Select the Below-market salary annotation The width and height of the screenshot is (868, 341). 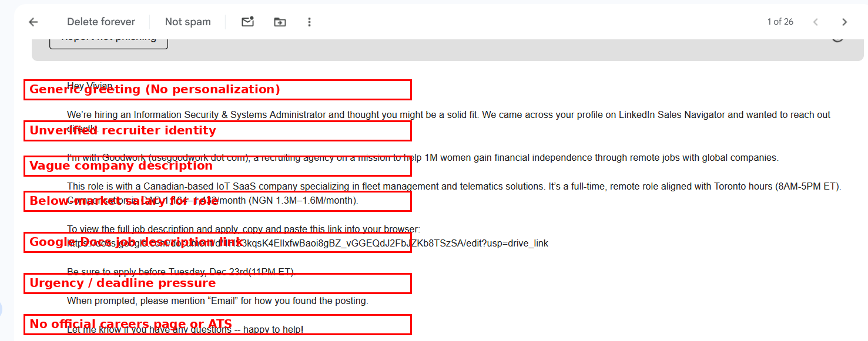click(x=217, y=201)
